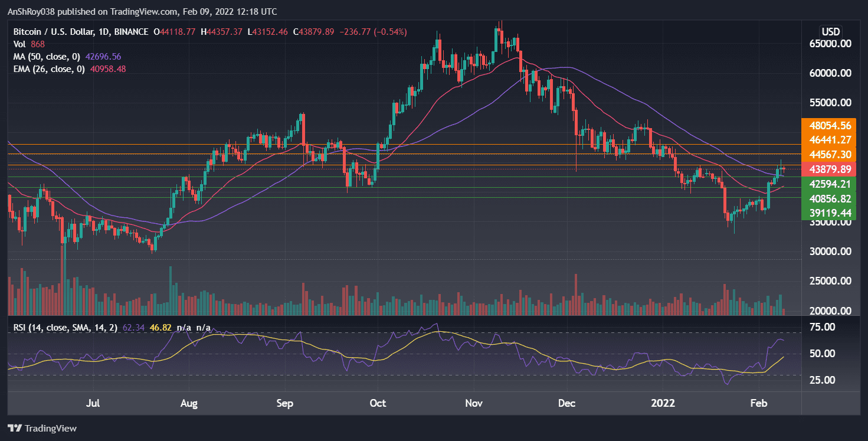
Task: Click the TradingView logo at bottom left
Action: coord(41,428)
